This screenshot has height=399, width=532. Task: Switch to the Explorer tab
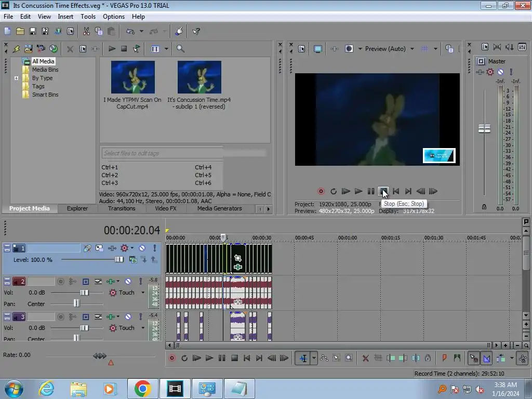77,208
